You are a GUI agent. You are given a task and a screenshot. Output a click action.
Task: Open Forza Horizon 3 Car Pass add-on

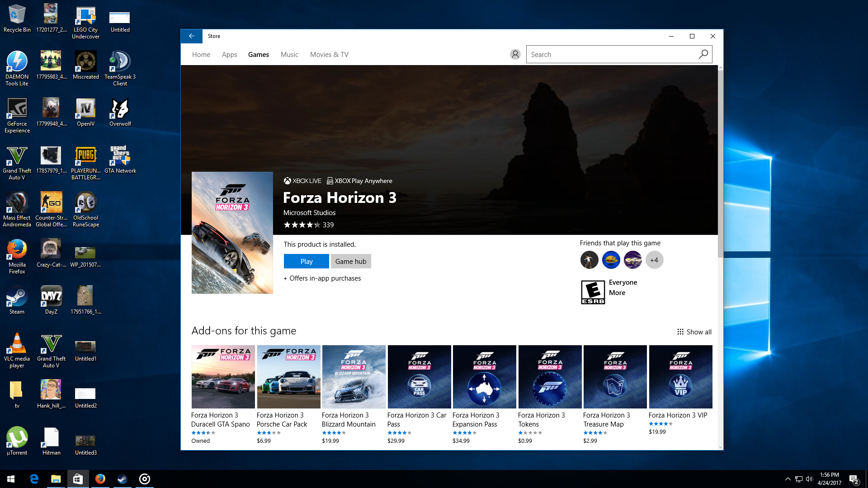[x=419, y=394]
